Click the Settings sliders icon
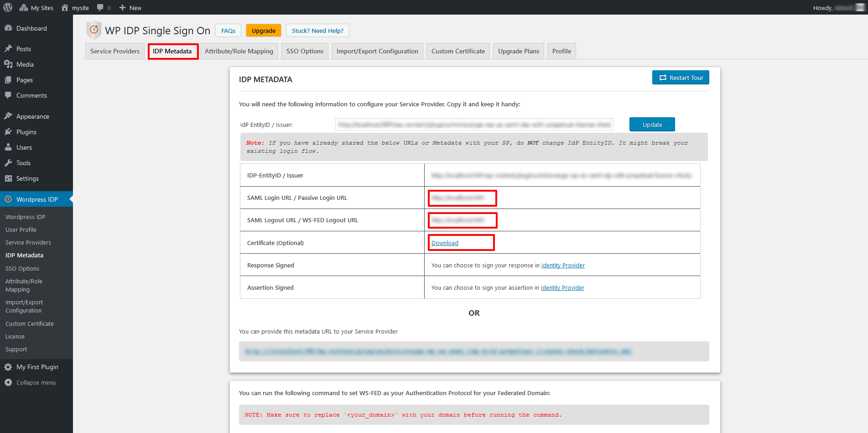Screen dimensions: 868x433 (x=8, y=178)
